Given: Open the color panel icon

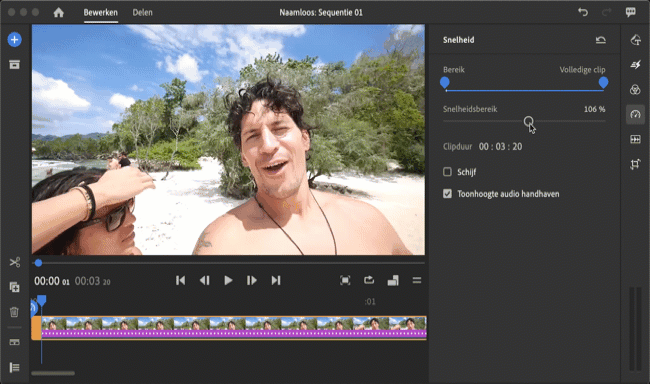Looking at the screenshot, I should 635,89.
